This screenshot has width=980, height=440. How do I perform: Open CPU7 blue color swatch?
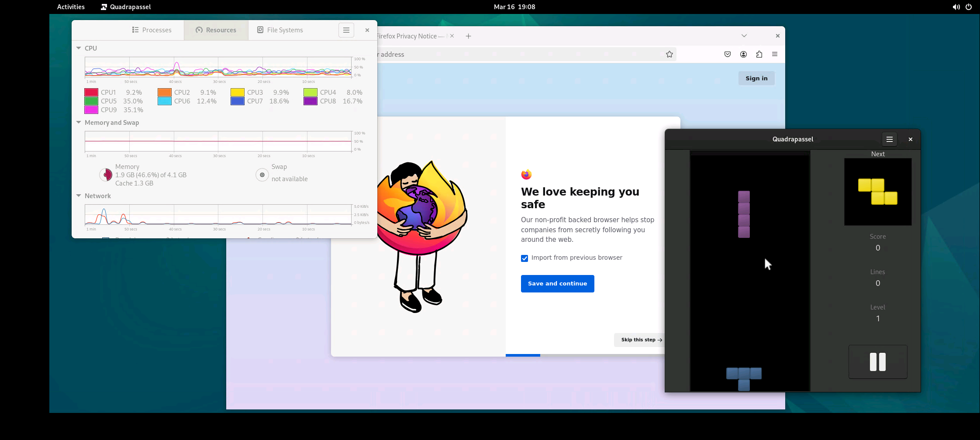238,101
